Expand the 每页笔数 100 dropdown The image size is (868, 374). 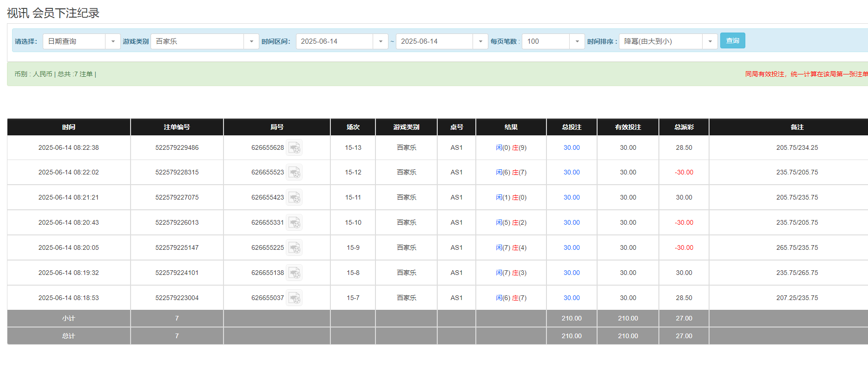[x=577, y=41]
